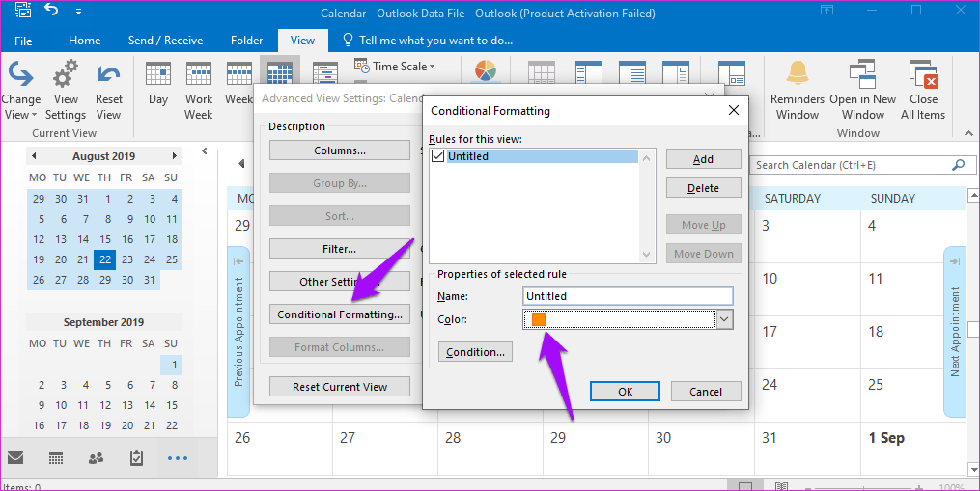Image resolution: width=980 pixels, height=491 pixels.
Task: Switch to Day calendar view
Action: (x=158, y=84)
